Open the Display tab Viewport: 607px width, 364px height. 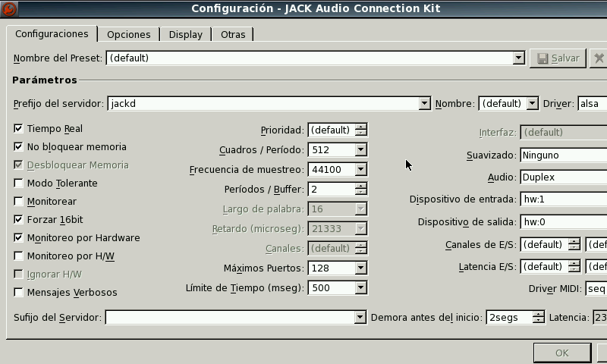click(186, 34)
